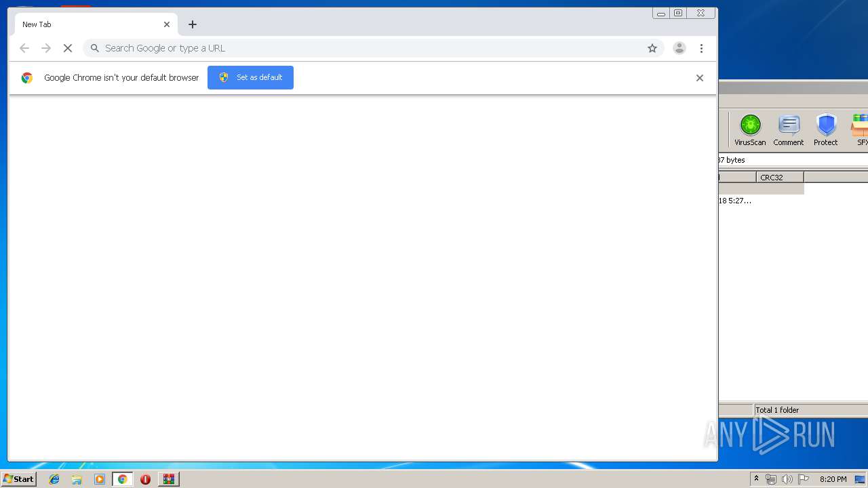Dismiss the default browser infobar
The height and width of the screenshot is (488, 868).
pyautogui.click(x=700, y=78)
